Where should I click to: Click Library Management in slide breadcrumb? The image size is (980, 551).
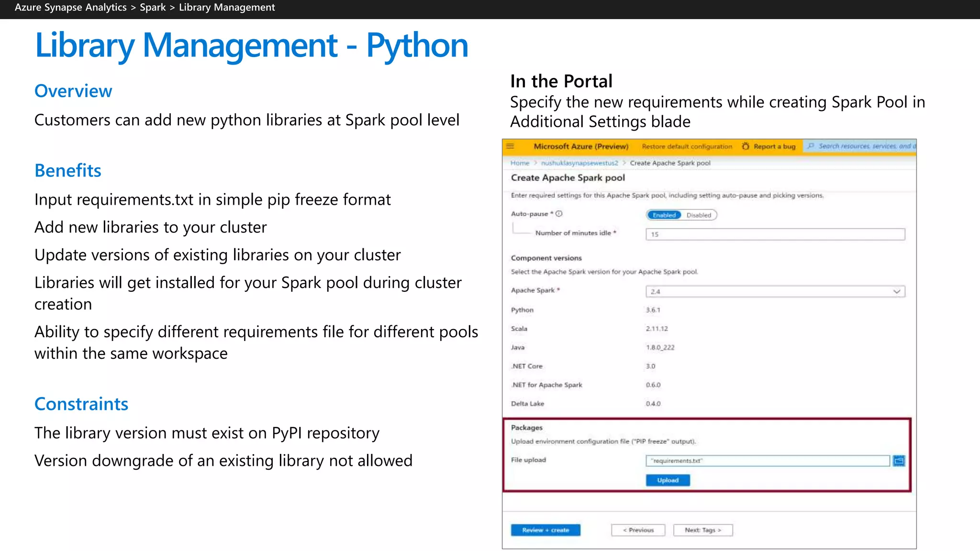point(227,8)
